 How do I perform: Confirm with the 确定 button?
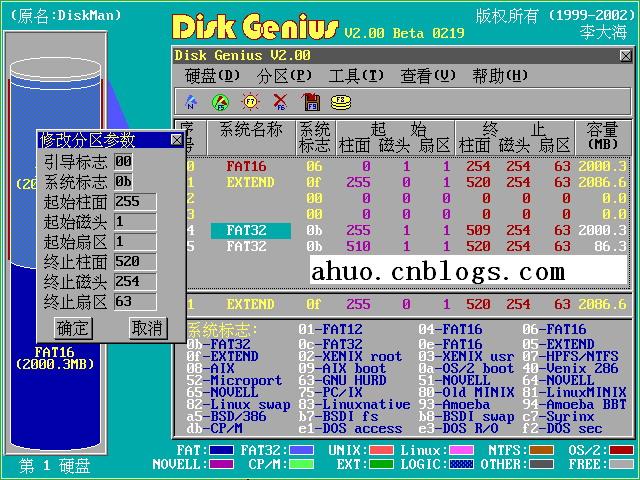pyautogui.click(x=73, y=328)
